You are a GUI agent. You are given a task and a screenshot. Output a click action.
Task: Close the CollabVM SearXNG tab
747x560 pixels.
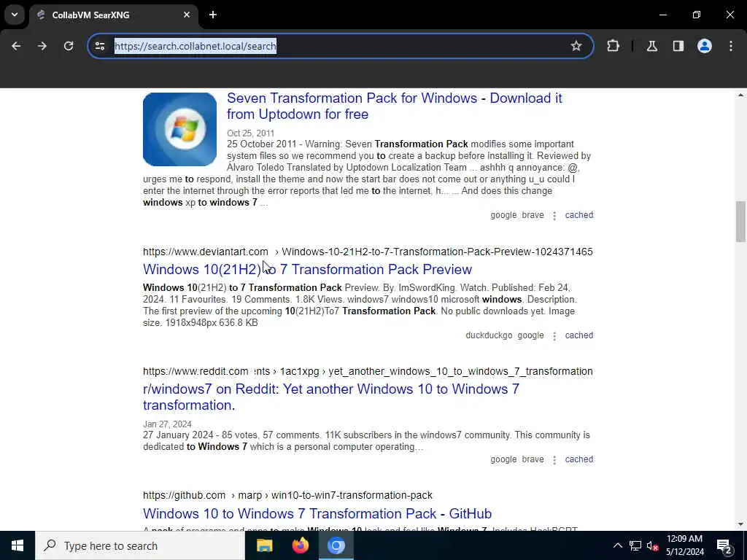[187, 15]
